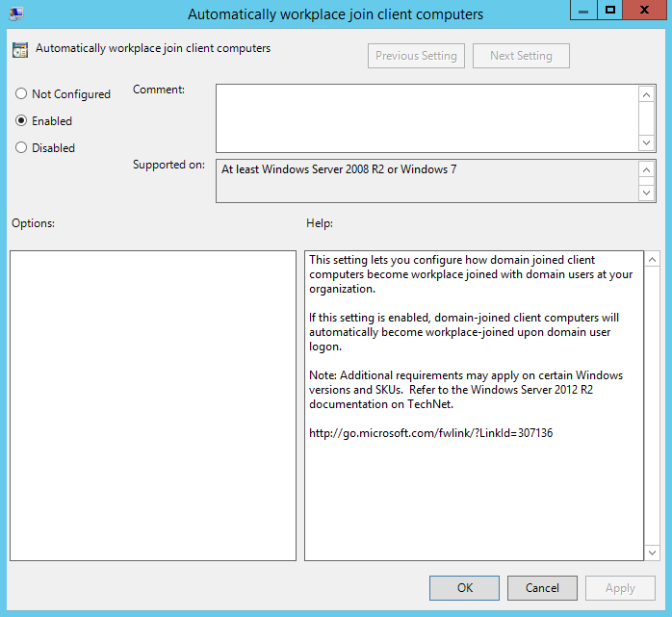Click the Supported on scroll down arrow
672x617 pixels.
click(x=646, y=193)
